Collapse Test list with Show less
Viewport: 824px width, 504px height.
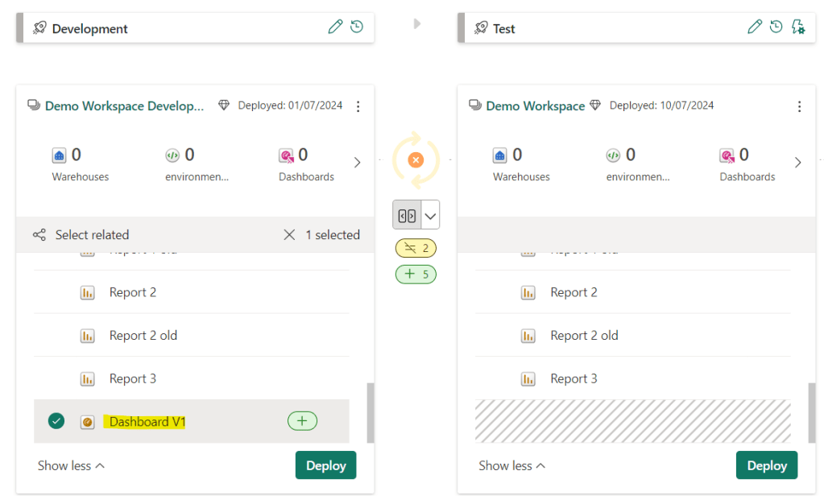[x=511, y=465]
